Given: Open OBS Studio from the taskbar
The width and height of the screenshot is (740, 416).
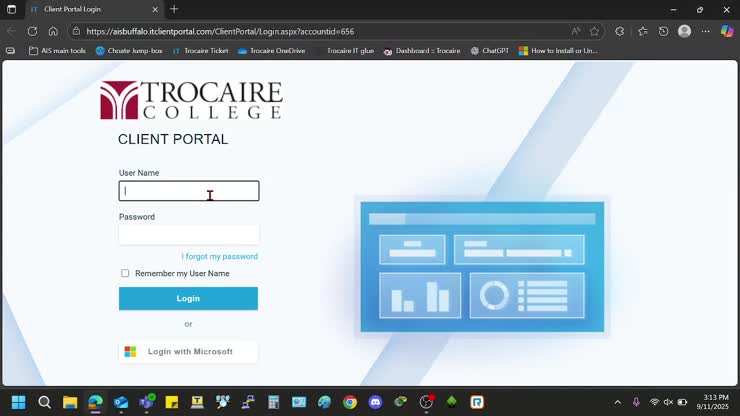Looking at the screenshot, I should pyautogui.click(x=426, y=402).
